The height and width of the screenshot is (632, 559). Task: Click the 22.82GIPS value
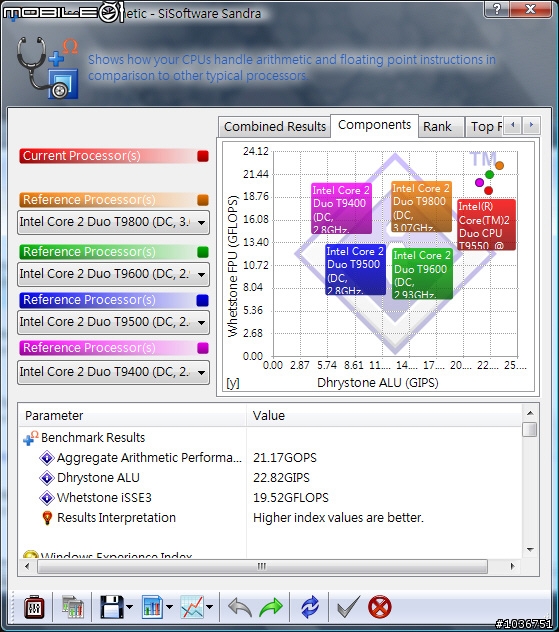click(x=281, y=478)
